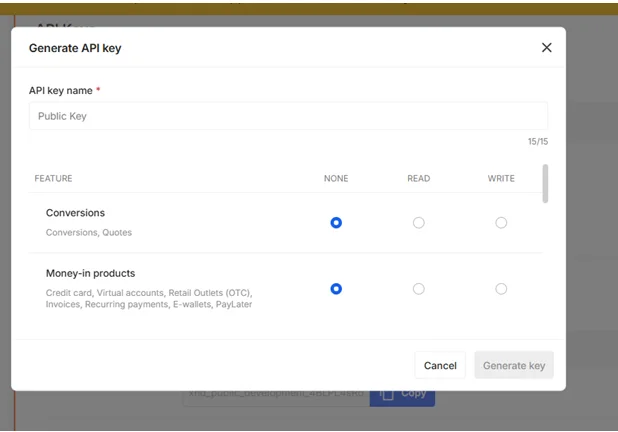Click the API key name input field

288,116
